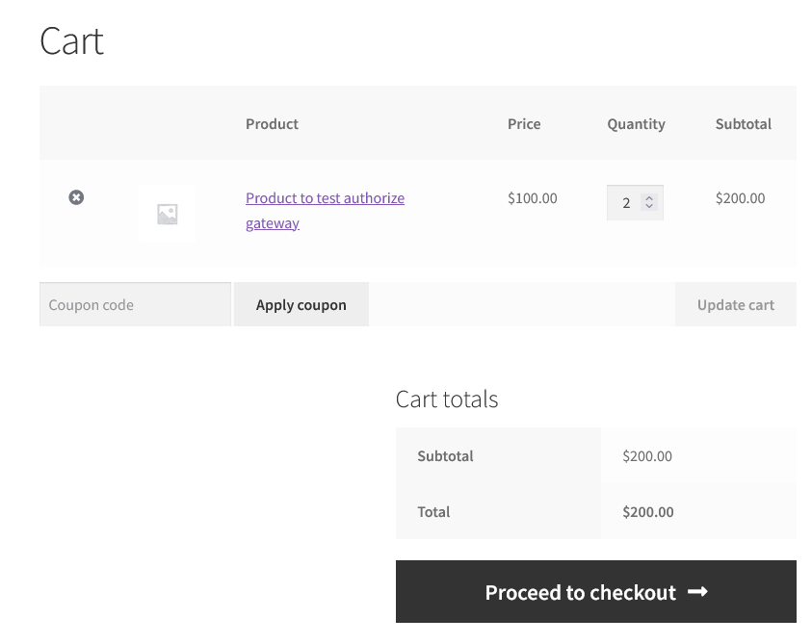Select the Cart page heading
Viewport: 812px width, 644px height.
(71, 40)
